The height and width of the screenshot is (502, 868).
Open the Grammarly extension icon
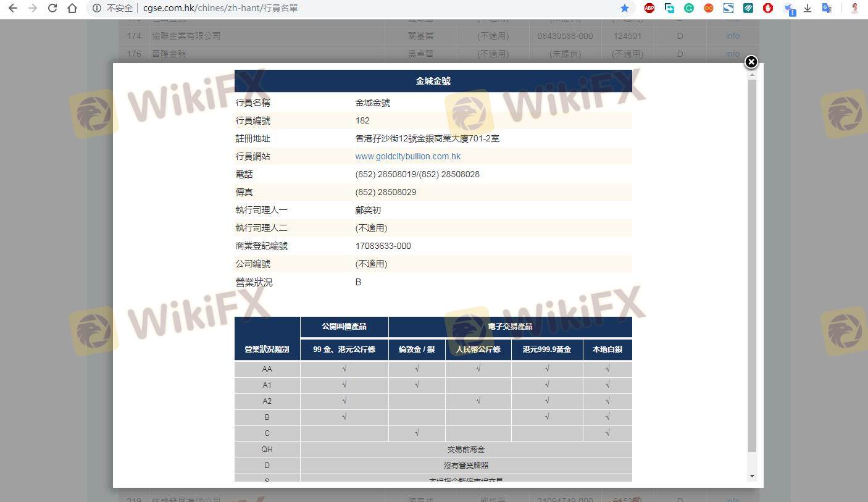[689, 8]
